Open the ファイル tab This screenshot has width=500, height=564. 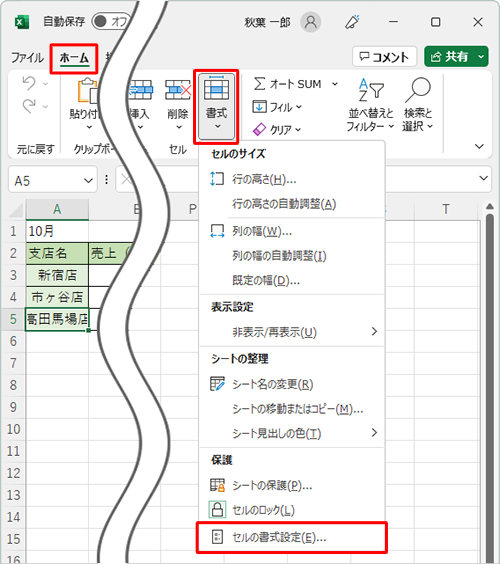click(x=27, y=58)
